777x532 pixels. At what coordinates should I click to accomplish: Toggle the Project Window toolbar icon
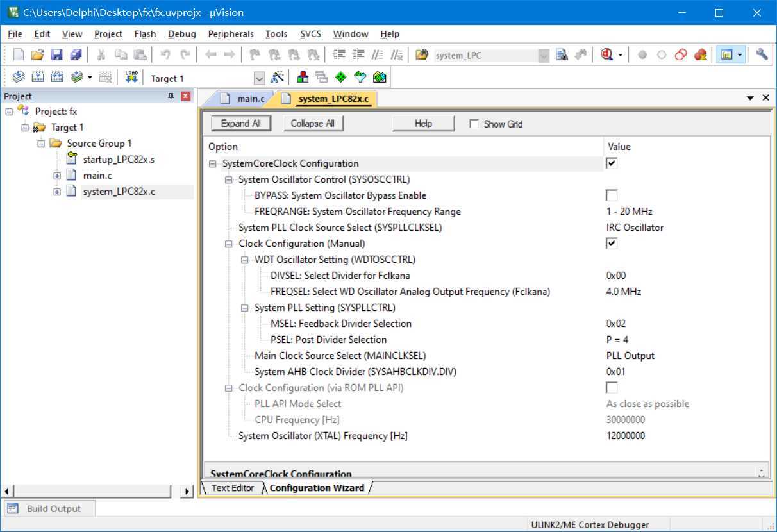coord(726,55)
